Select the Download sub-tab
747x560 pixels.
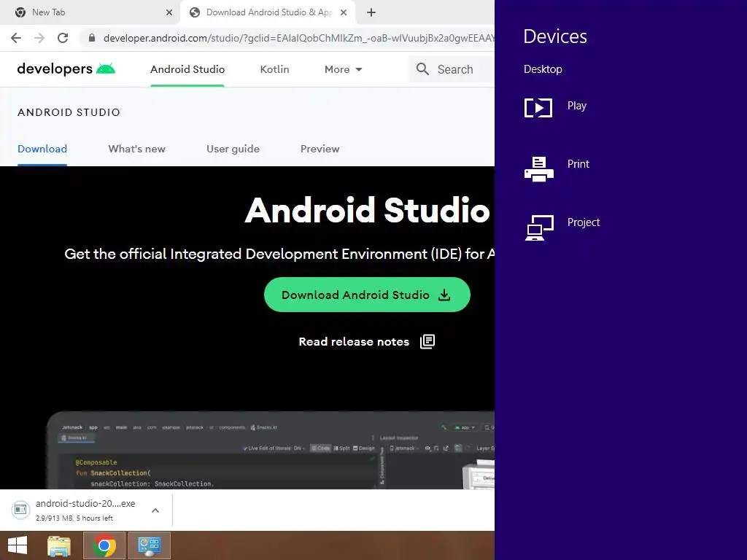42,149
